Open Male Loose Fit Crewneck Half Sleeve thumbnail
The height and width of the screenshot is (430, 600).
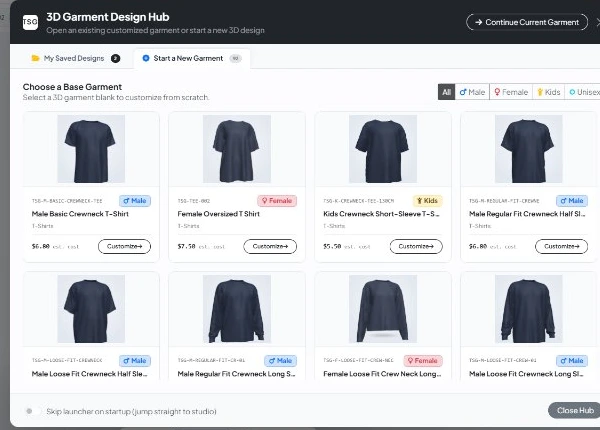tap(91, 309)
